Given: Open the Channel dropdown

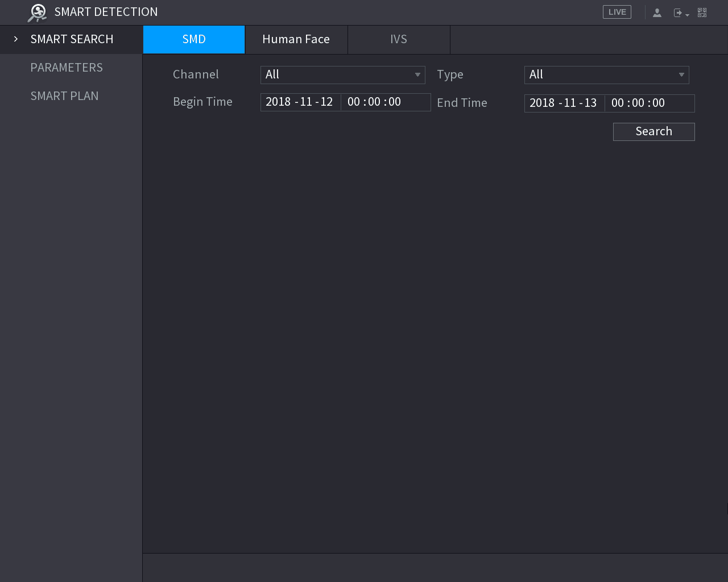Looking at the screenshot, I should (343, 74).
